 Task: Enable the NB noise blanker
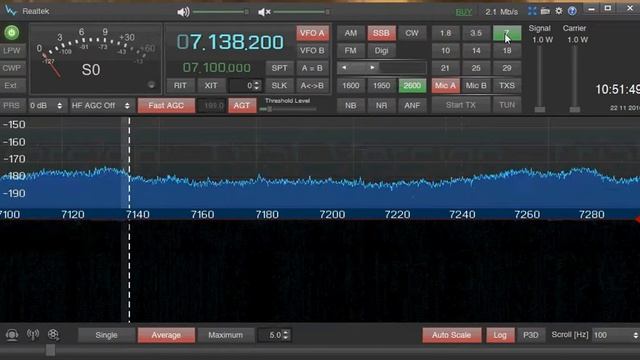[351, 105]
